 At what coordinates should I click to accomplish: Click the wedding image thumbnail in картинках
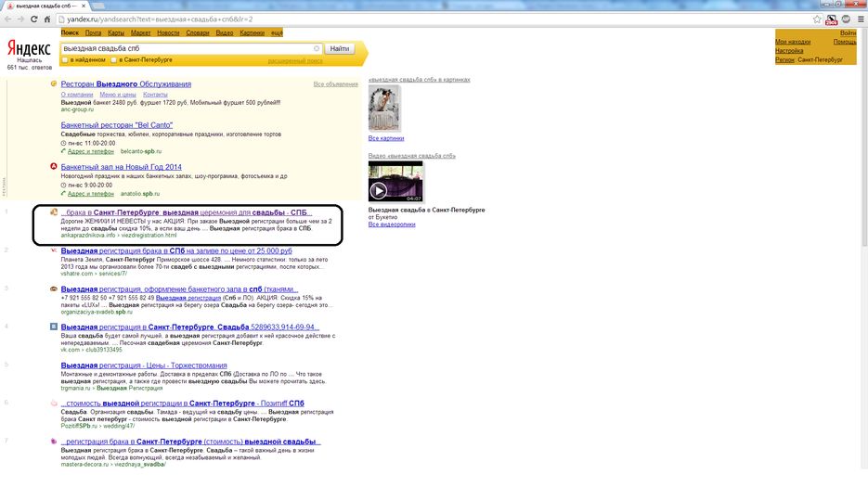[x=384, y=109]
